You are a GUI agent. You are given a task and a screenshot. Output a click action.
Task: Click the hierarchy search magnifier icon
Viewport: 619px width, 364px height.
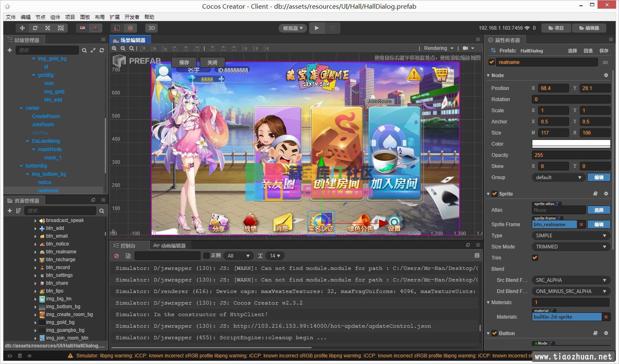[84, 50]
